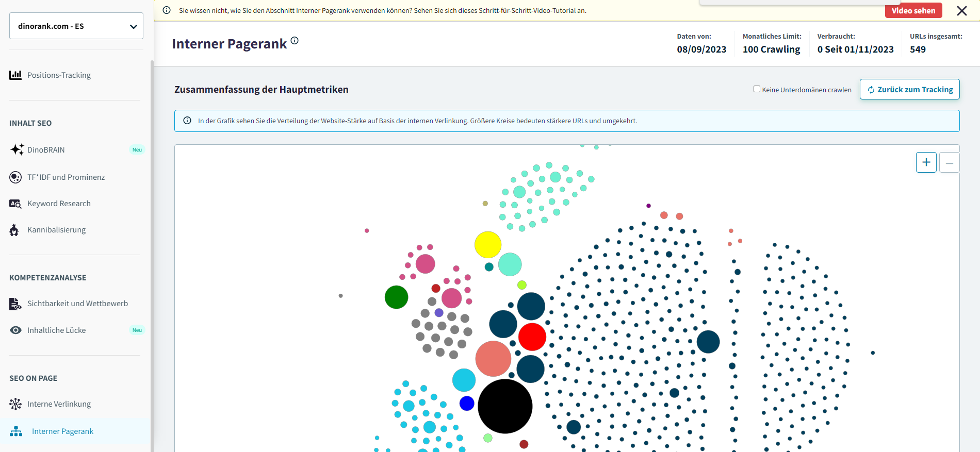Click Zurück zum Tracking button

pyautogui.click(x=909, y=89)
